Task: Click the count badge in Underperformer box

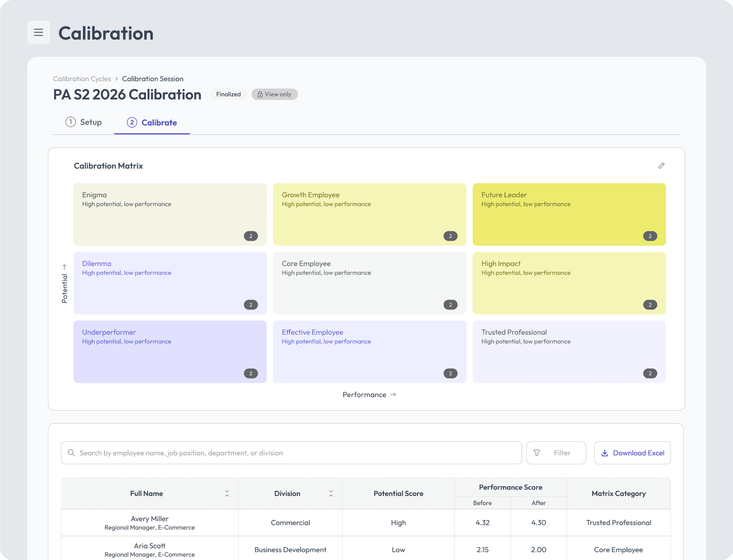Action: coord(251,373)
